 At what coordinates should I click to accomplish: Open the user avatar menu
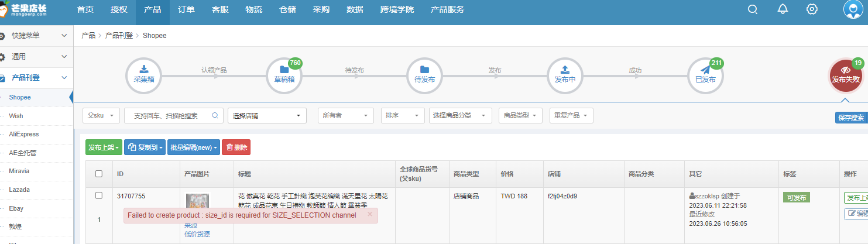tap(853, 10)
